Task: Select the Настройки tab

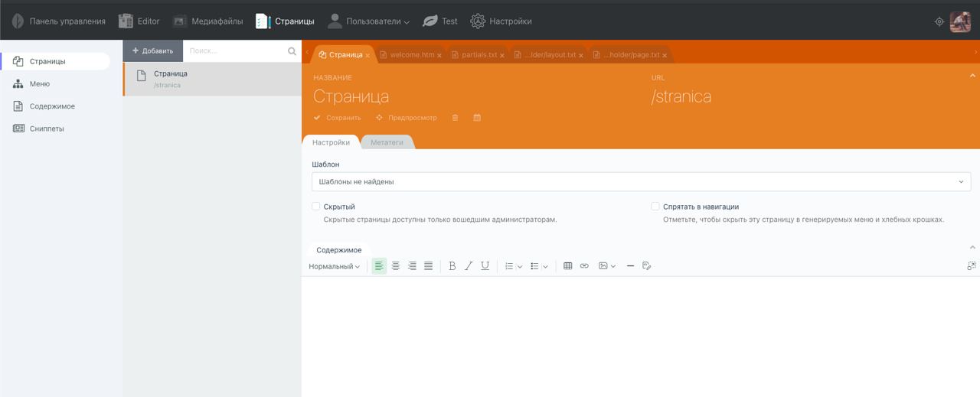Action: pos(331,142)
